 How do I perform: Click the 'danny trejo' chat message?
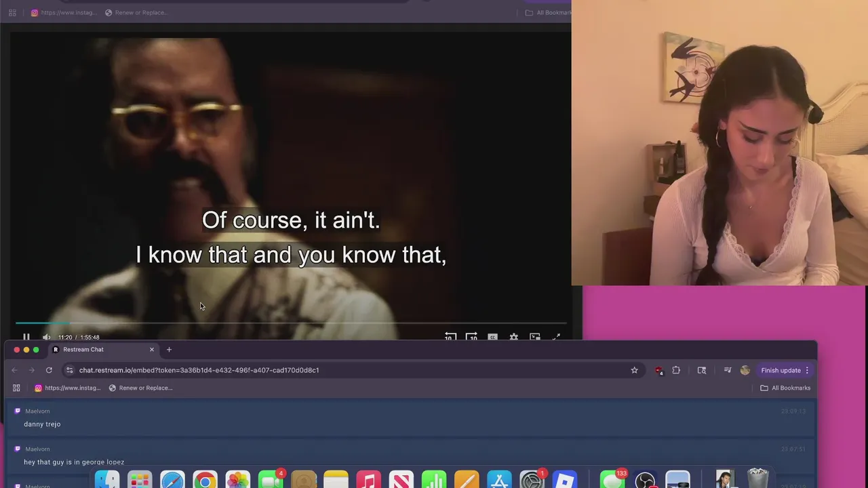(x=42, y=424)
